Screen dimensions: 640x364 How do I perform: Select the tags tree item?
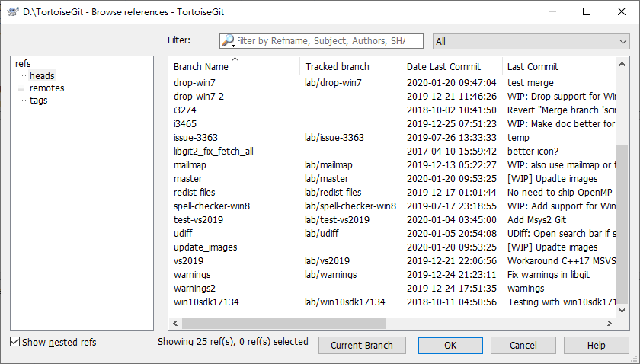(x=38, y=101)
